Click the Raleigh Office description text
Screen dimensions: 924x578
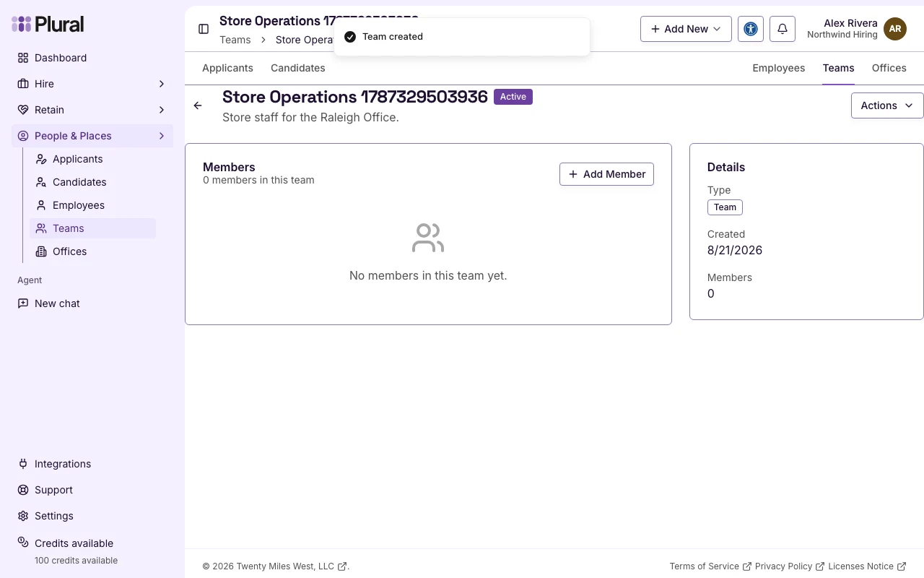[310, 117]
